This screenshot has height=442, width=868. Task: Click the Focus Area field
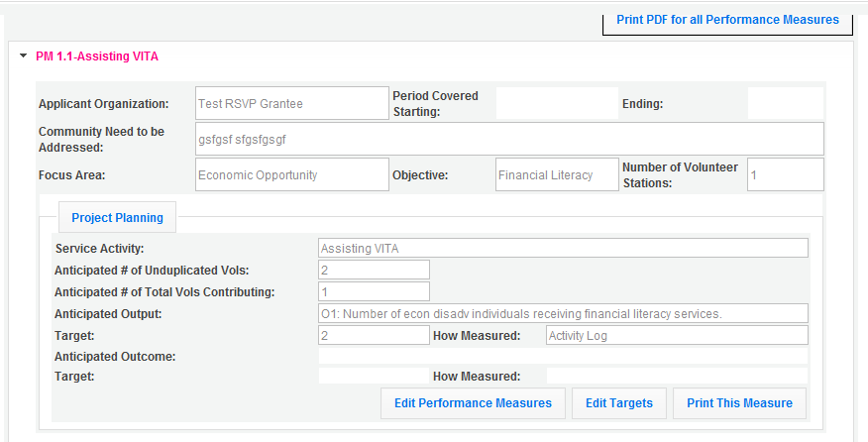tap(291, 175)
